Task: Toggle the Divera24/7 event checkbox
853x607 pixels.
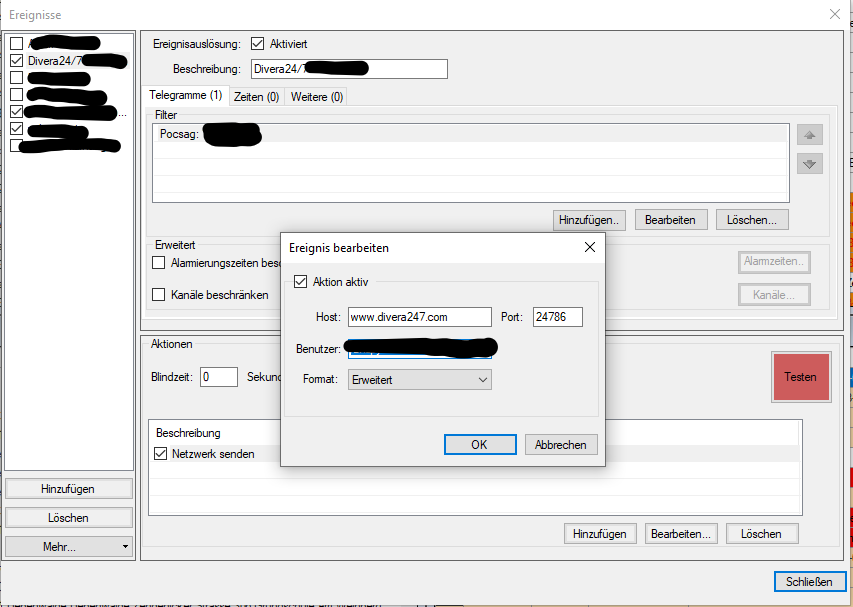Action: click(16, 60)
